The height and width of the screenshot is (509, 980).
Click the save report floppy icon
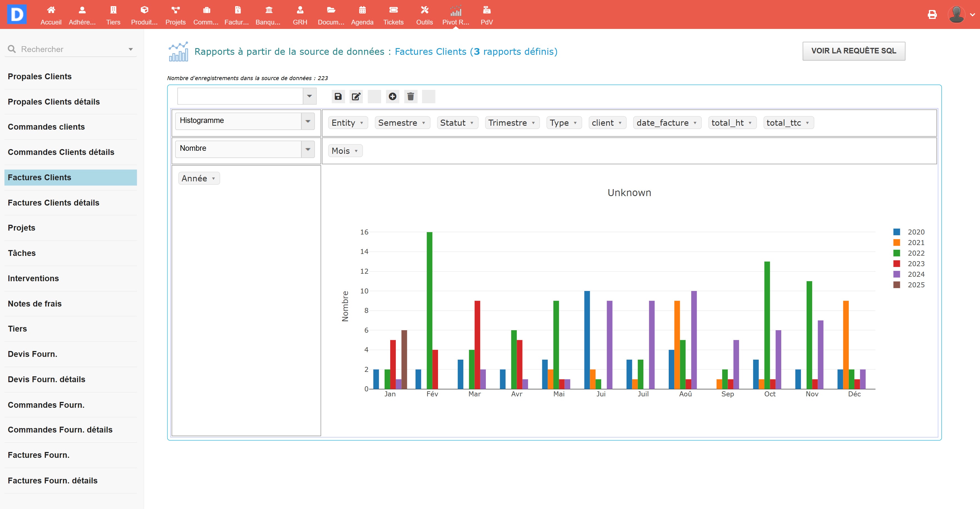click(x=338, y=96)
